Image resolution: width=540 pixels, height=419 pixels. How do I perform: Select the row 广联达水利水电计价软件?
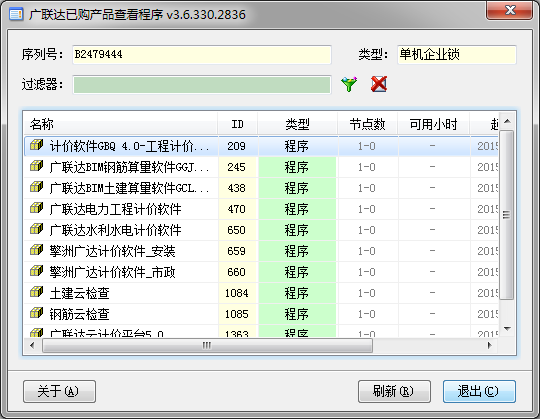tap(261, 230)
